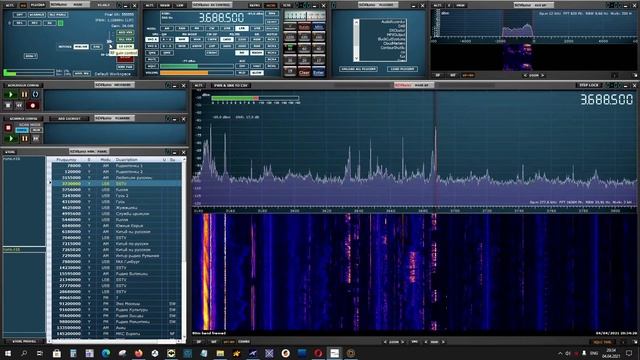
Task: Click the red STOP button in Main panel
Action: pyautogui.click(x=125, y=58)
